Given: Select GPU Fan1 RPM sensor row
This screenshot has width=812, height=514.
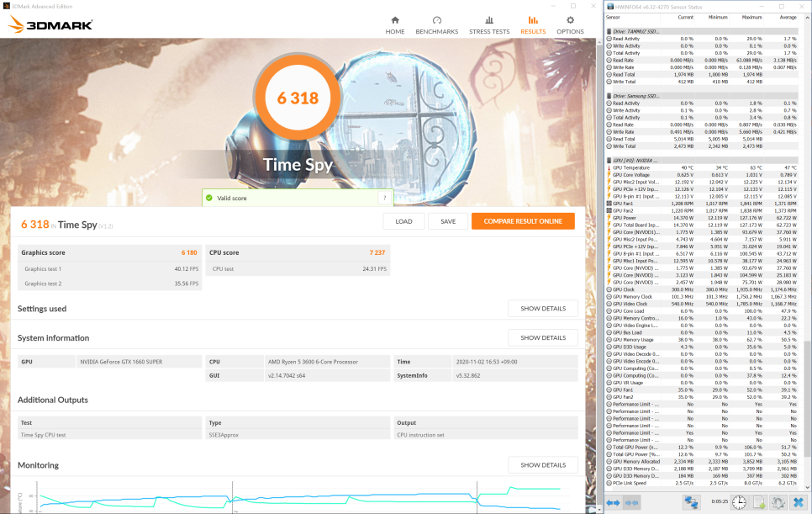Looking at the screenshot, I should point(702,204).
